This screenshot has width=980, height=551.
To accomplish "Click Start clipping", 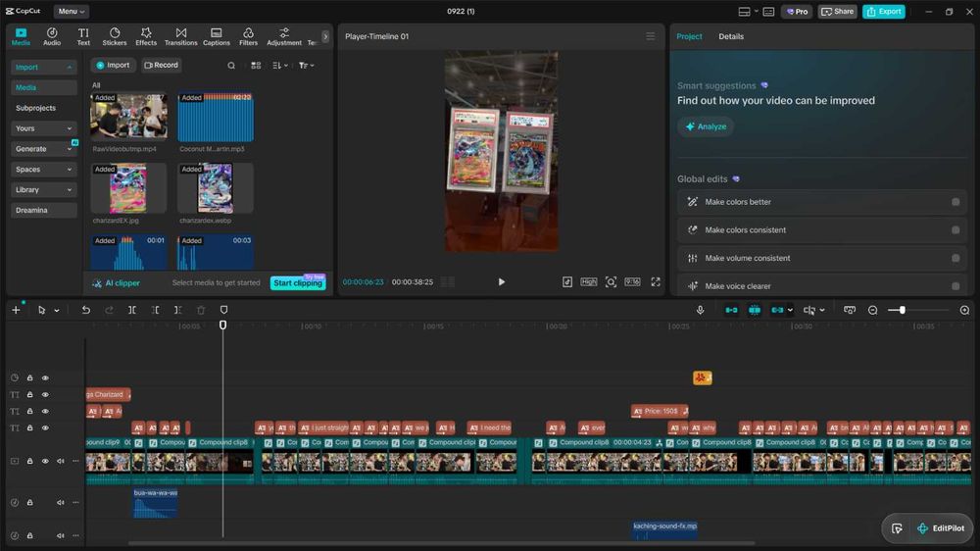I will [298, 282].
